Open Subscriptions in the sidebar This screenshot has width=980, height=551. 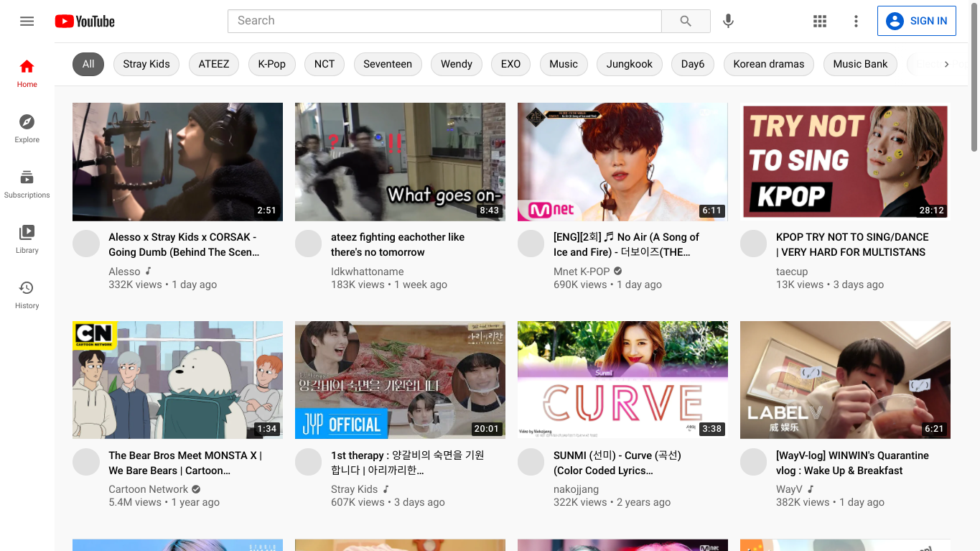point(27,184)
